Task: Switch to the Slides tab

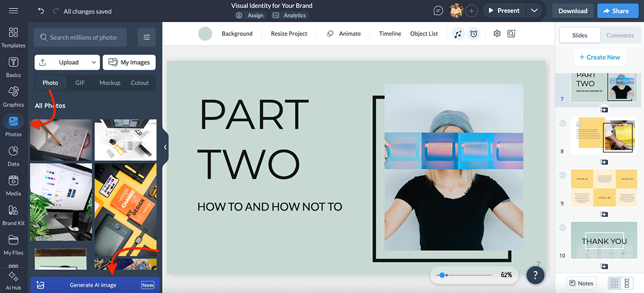Action: point(580,35)
